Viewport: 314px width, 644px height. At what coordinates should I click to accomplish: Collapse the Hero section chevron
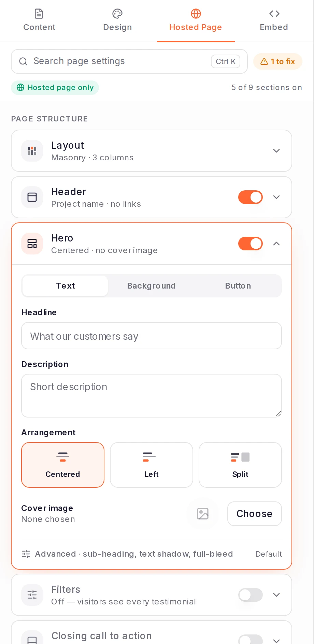coord(276,244)
